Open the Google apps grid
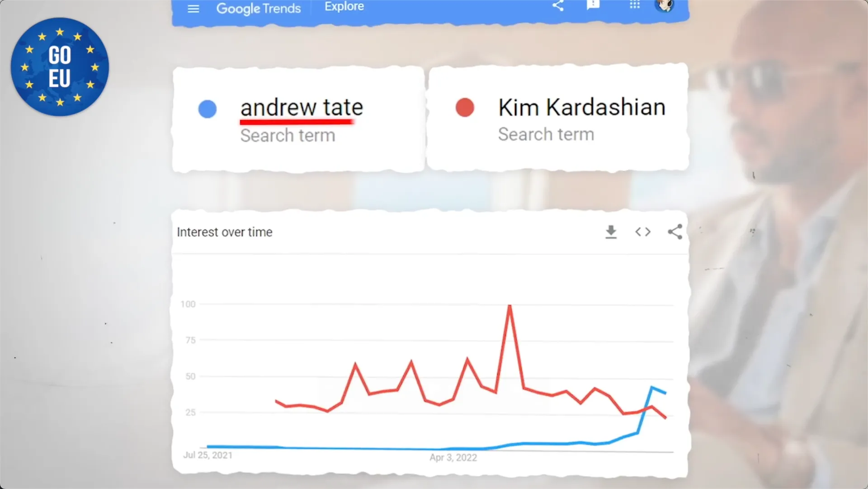Screen dimensions: 868x489 tap(635, 5)
